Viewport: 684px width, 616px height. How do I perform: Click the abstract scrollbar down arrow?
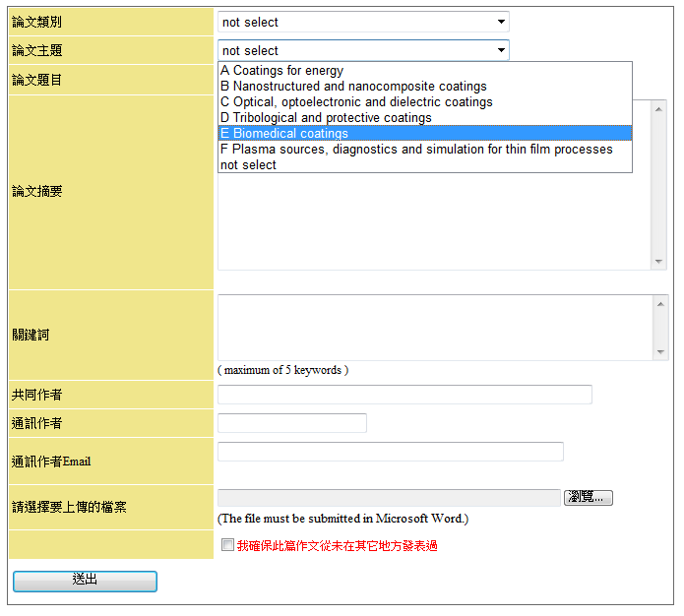click(x=659, y=262)
